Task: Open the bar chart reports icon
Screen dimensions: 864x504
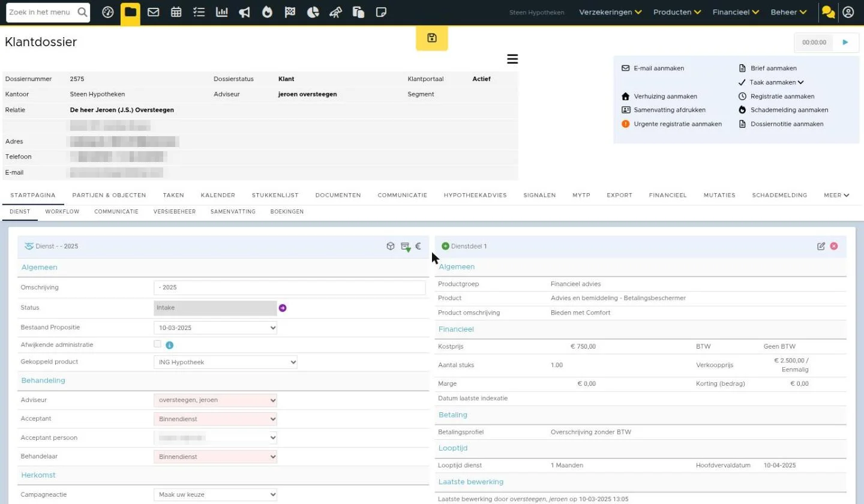Action: [222, 12]
